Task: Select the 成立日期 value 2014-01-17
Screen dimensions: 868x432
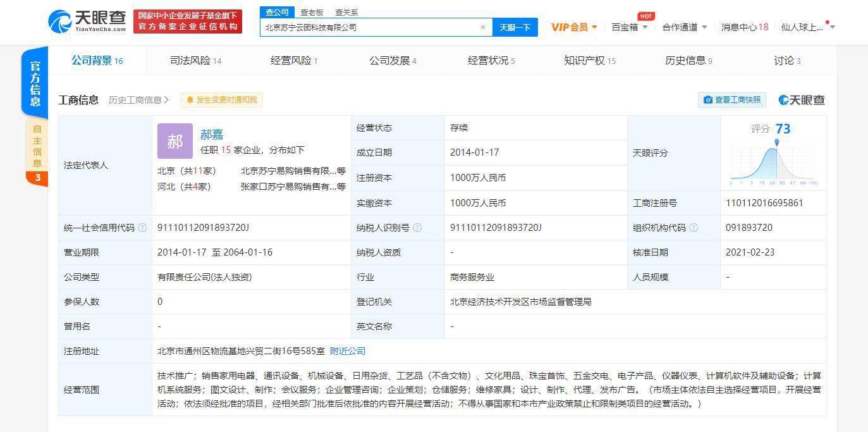Action: [x=474, y=152]
